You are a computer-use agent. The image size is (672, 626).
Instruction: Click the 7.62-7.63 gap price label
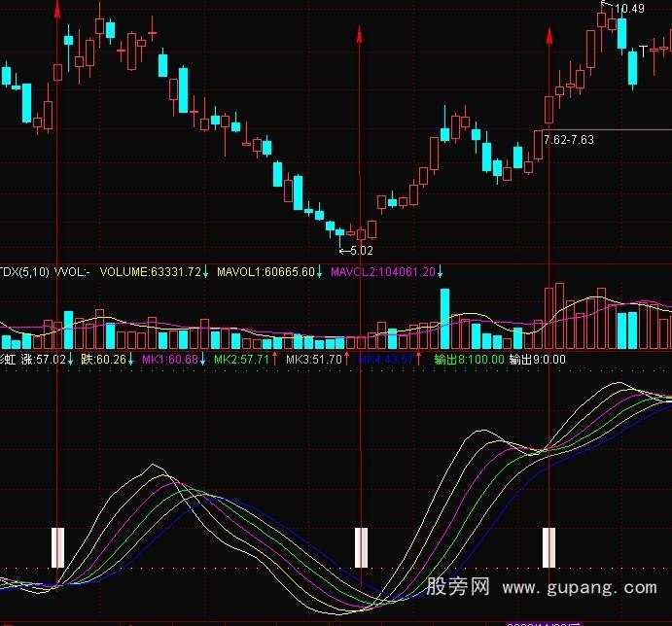pos(569,140)
